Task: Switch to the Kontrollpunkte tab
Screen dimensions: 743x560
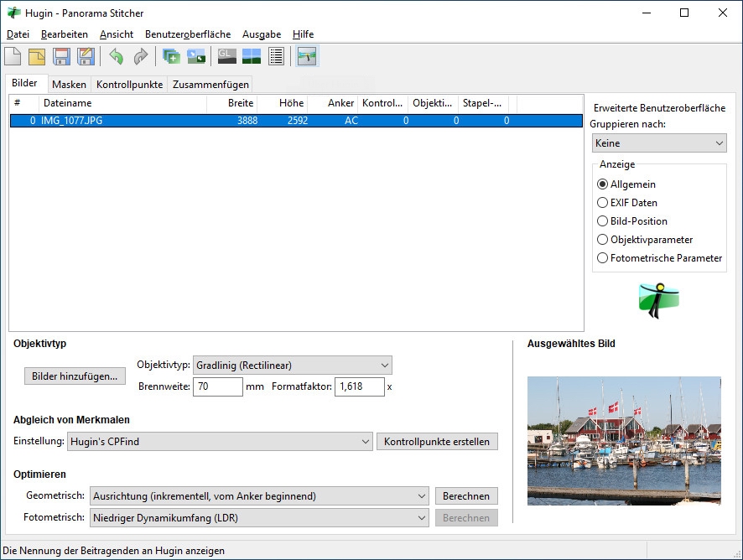Action: [129, 85]
